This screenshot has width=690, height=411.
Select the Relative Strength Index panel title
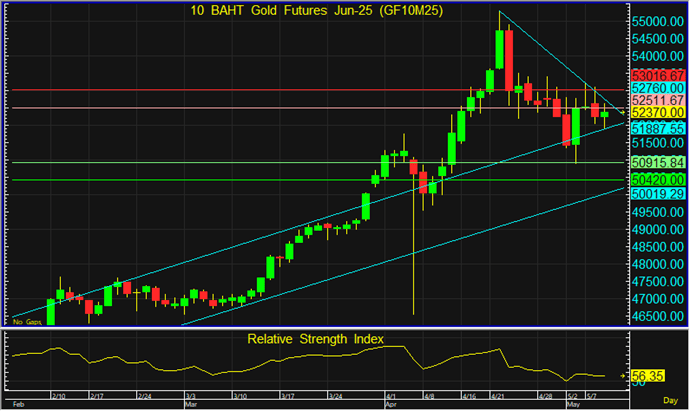(x=316, y=340)
